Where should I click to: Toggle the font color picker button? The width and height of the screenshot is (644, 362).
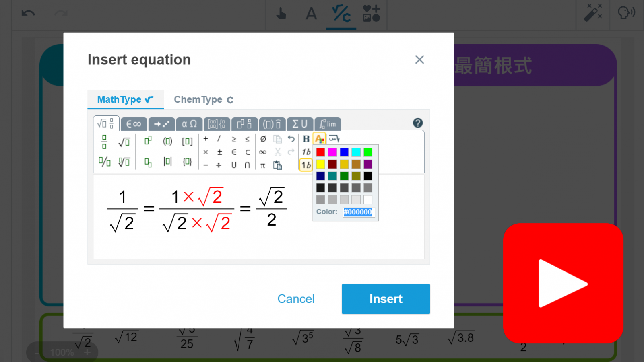click(x=319, y=139)
